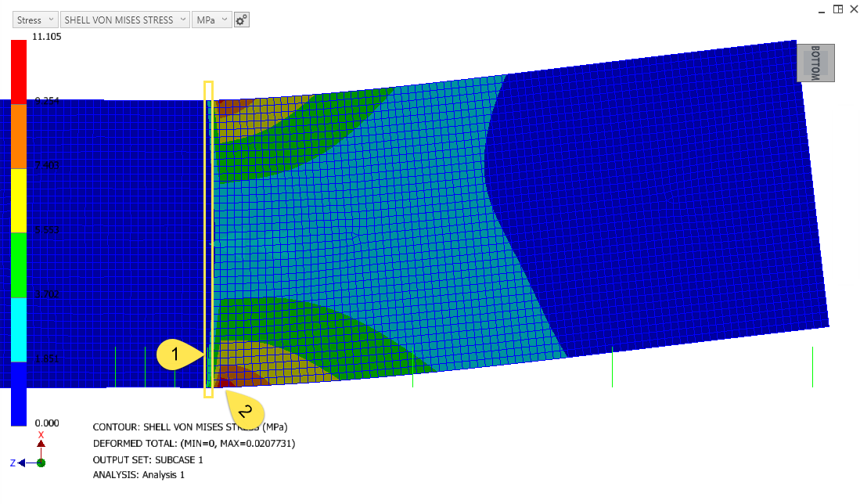This screenshot has height=504, width=860.
Task: Click the window layout icon in the titlebar
Action: pyautogui.click(x=837, y=9)
